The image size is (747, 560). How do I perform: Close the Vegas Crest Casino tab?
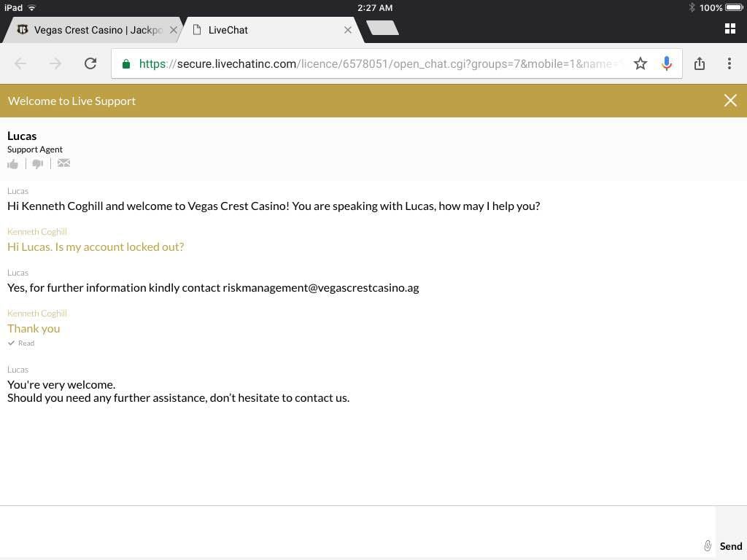point(173,30)
